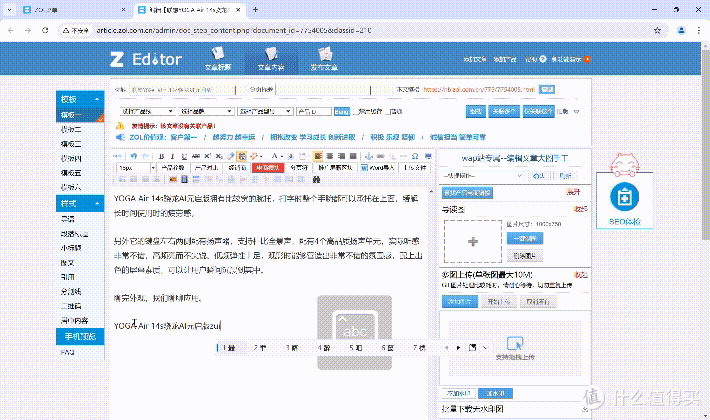
Task: Toggle fullscreen editor icon at toolbar end
Action: point(427,156)
